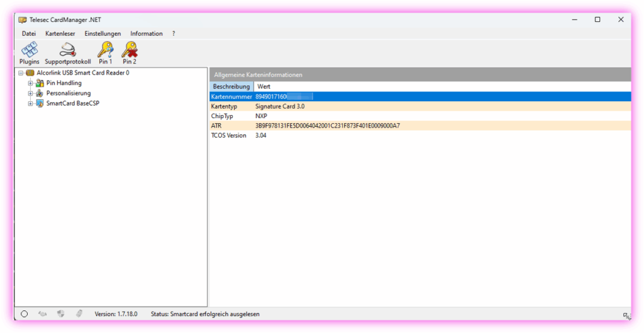Expand the SmartCard BaseCSP tree node
This screenshot has width=644, height=333.
pyautogui.click(x=30, y=103)
